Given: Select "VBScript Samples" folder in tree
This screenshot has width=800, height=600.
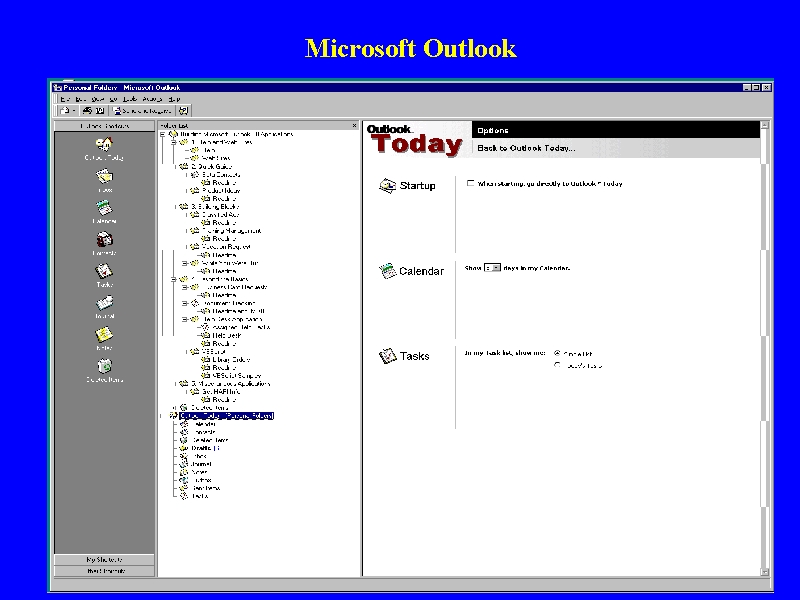Looking at the screenshot, I should point(237,376).
